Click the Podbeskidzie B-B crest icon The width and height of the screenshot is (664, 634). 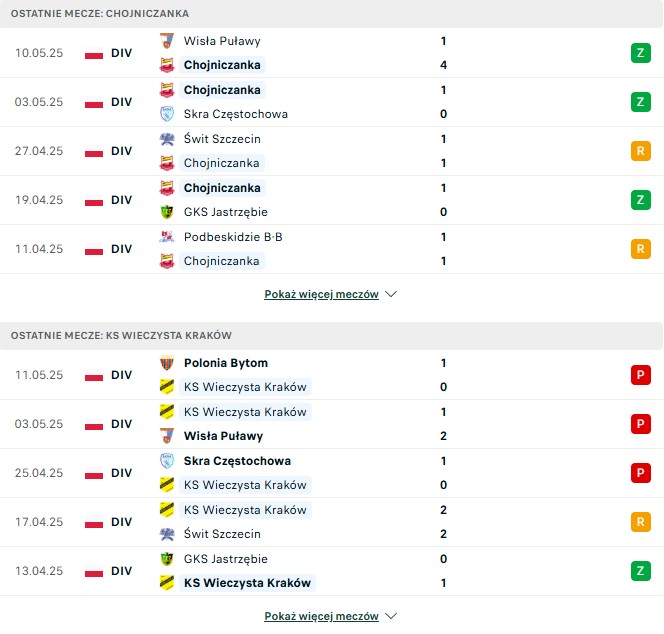point(167,237)
